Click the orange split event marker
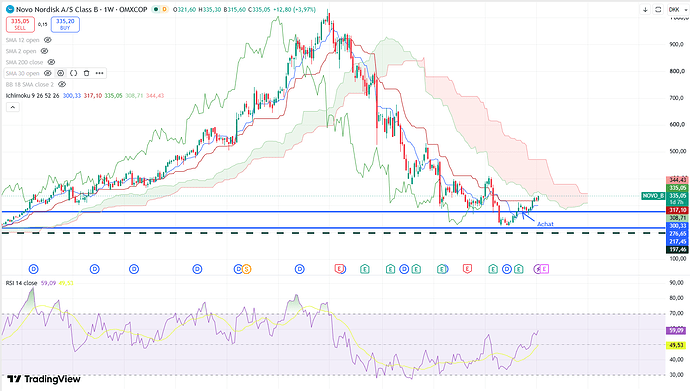Image resolution: width=690 pixels, height=391 pixels. (246, 269)
